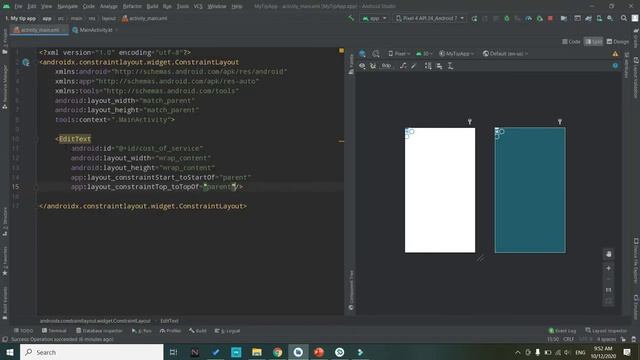This screenshot has height=360, width=640.
Task: Click the zoom in plus icon
Action: 609,268
